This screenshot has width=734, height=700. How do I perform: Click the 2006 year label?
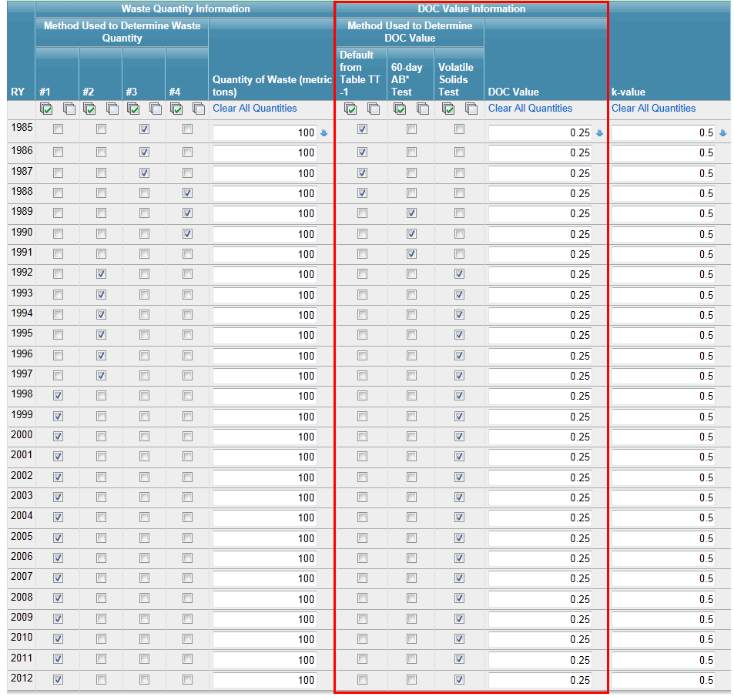tap(22, 556)
